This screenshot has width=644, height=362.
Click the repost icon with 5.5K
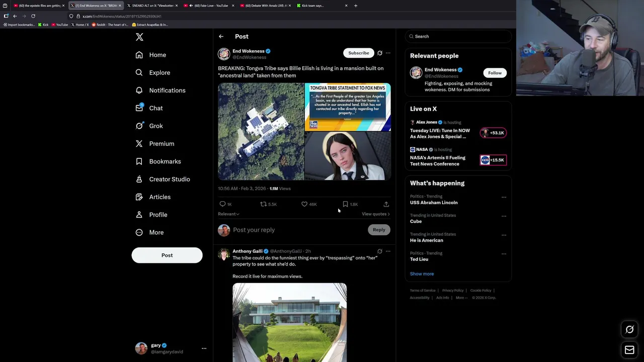268,204
